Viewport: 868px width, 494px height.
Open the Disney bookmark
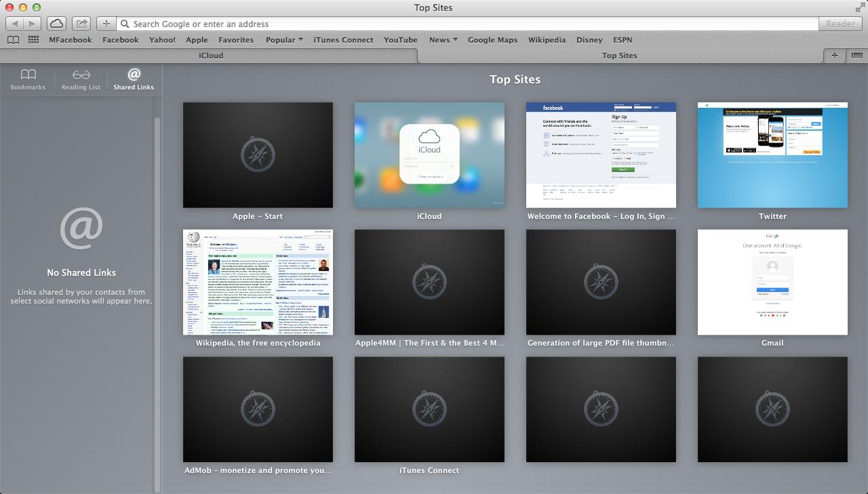pos(589,40)
